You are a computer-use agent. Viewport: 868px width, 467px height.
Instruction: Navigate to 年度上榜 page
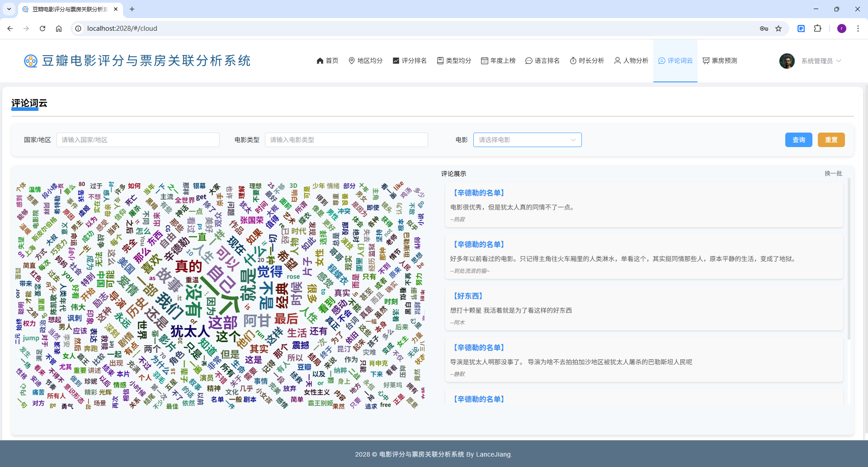click(498, 61)
